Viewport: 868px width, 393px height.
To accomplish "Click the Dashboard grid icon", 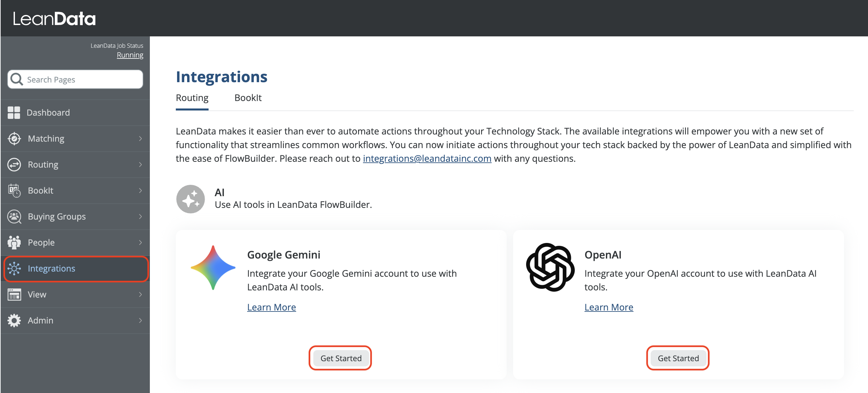I will (x=14, y=112).
